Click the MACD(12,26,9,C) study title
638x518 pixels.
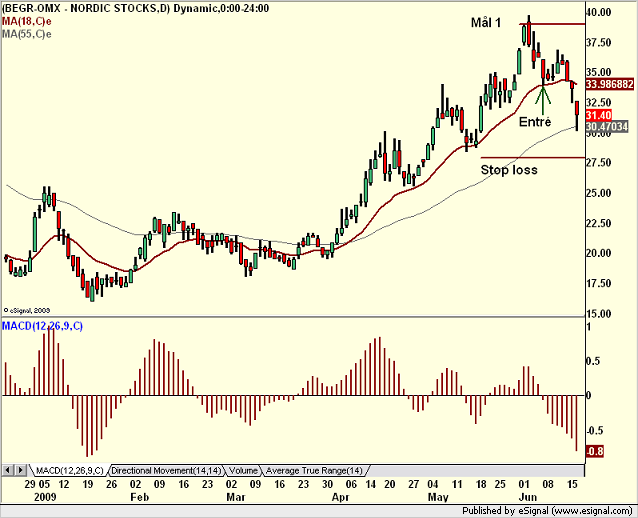tap(42, 326)
